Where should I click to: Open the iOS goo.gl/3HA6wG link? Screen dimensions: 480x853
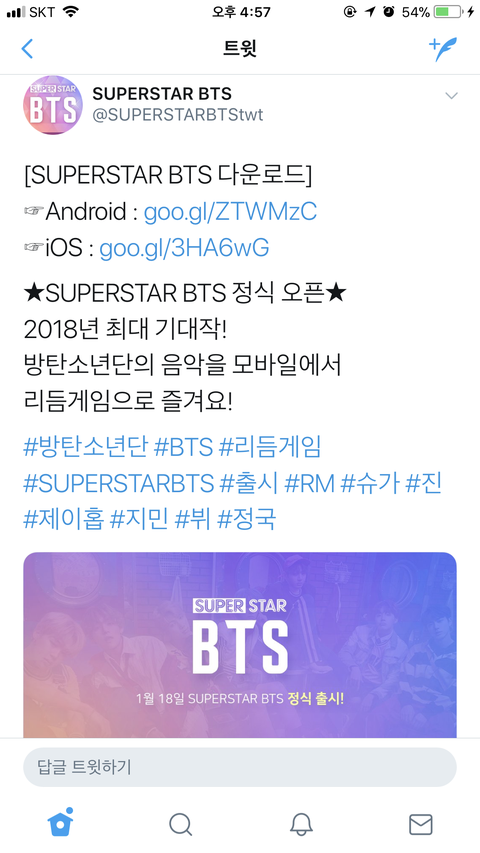pos(184,248)
